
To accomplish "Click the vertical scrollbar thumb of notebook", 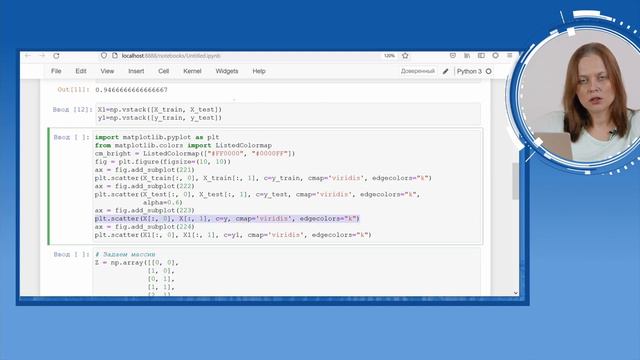I will coord(516,181).
